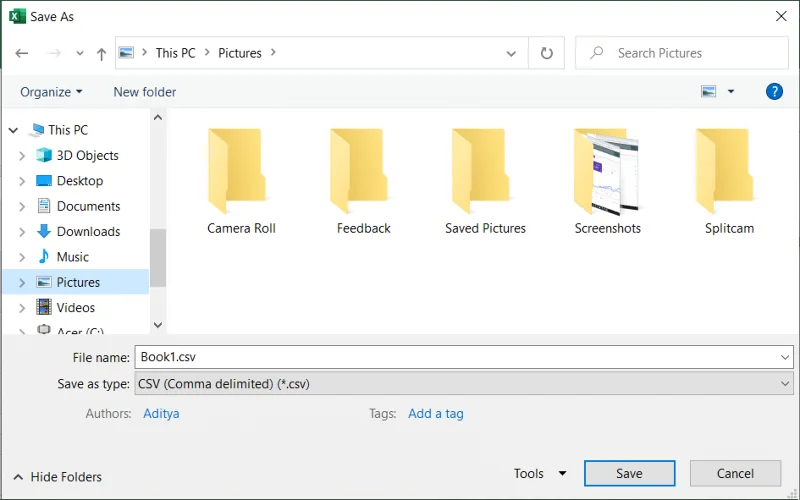This screenshot has height=500, width=800.
Task: Select the Splitcam folder
Action: click(x=729, y=181)
